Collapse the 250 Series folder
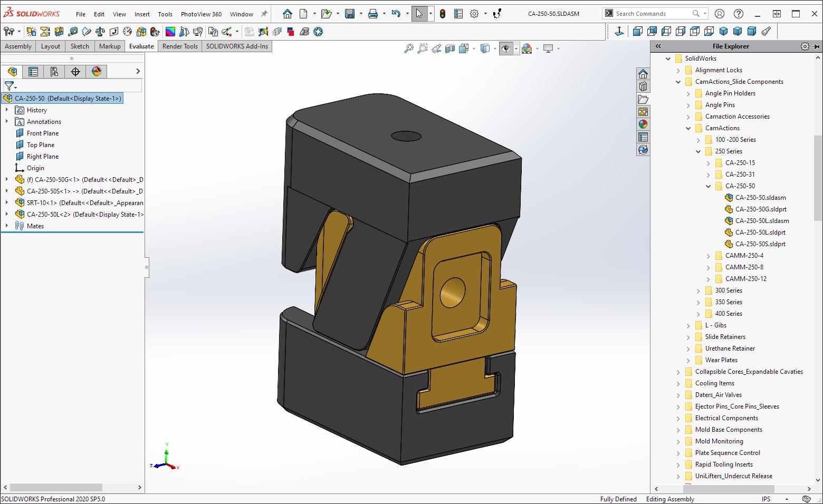Image resolution: width=823 pixels, height=504 pixels. click(698, 151)
